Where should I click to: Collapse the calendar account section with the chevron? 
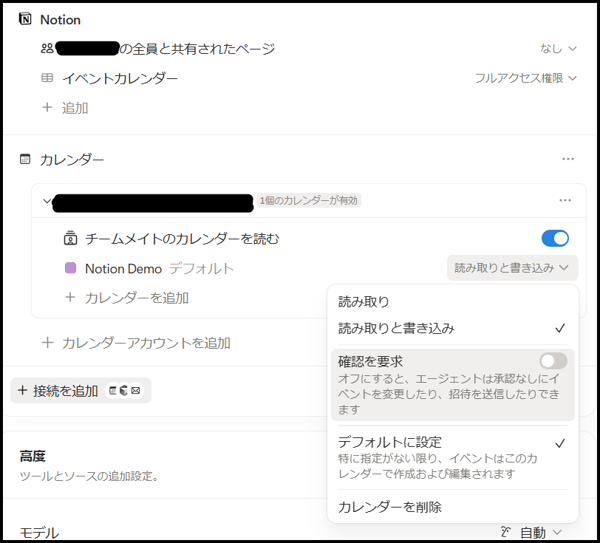47,201
